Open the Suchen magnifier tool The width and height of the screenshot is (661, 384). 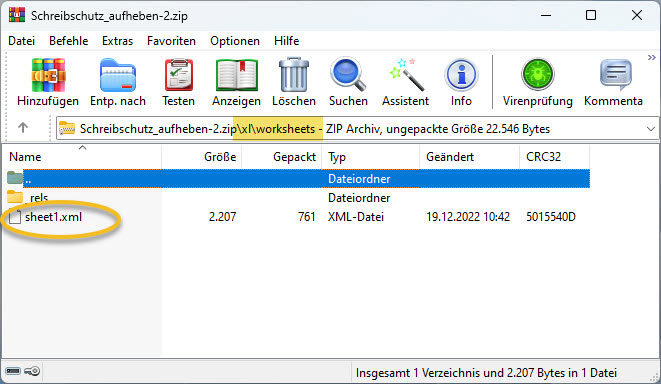(348, 82)
